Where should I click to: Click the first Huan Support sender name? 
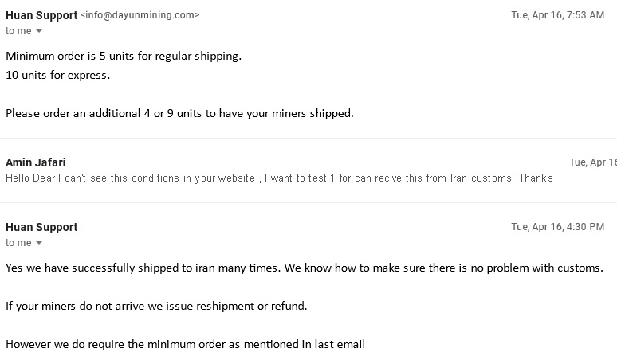pyautogui.click(x=41, y=15)
